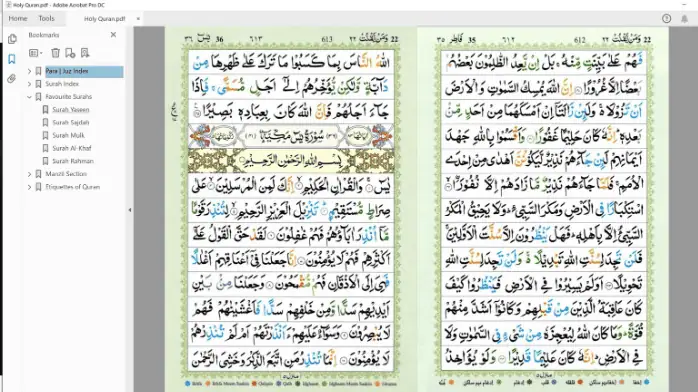Close the Holy Quran.pdf tab
This screenshot has height=392, width=698.
(138, 19)
